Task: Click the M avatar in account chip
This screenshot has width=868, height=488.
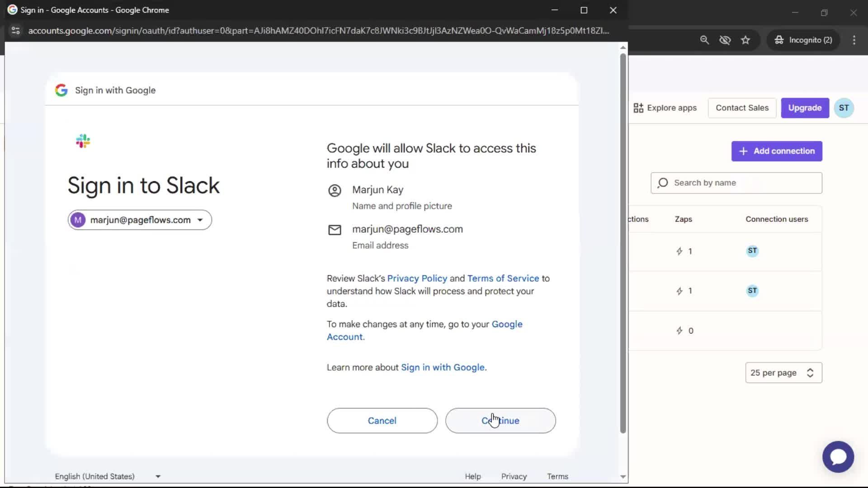Action: [78, 220]
